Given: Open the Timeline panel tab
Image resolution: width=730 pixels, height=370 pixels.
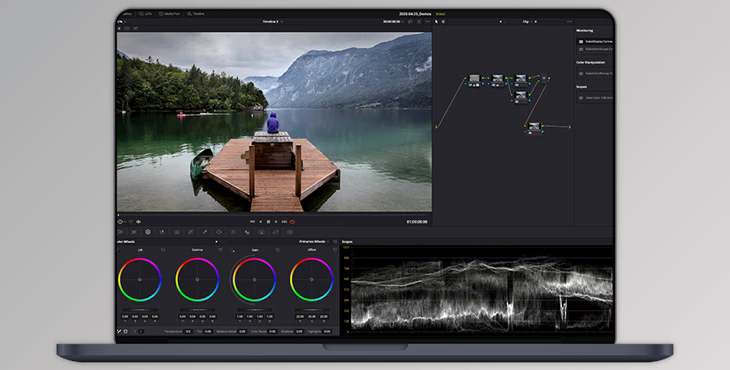Looking at the screenshot, I should pyautogui.click(x=196, y=13).
